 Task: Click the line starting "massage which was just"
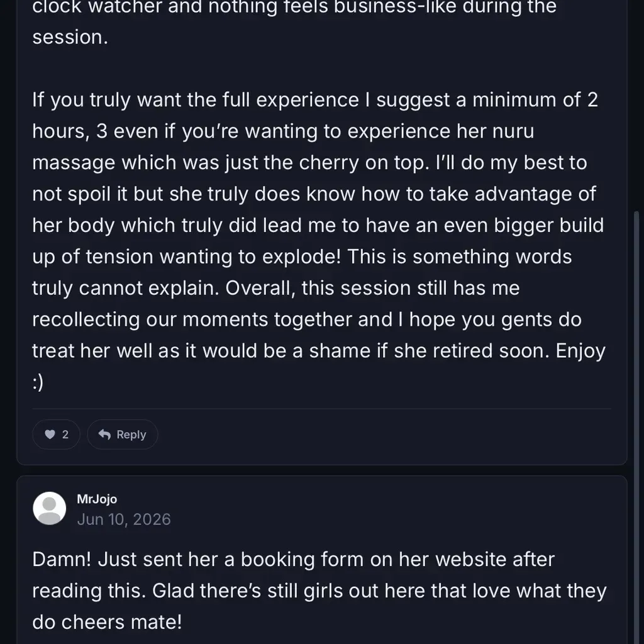pos(309,163)
